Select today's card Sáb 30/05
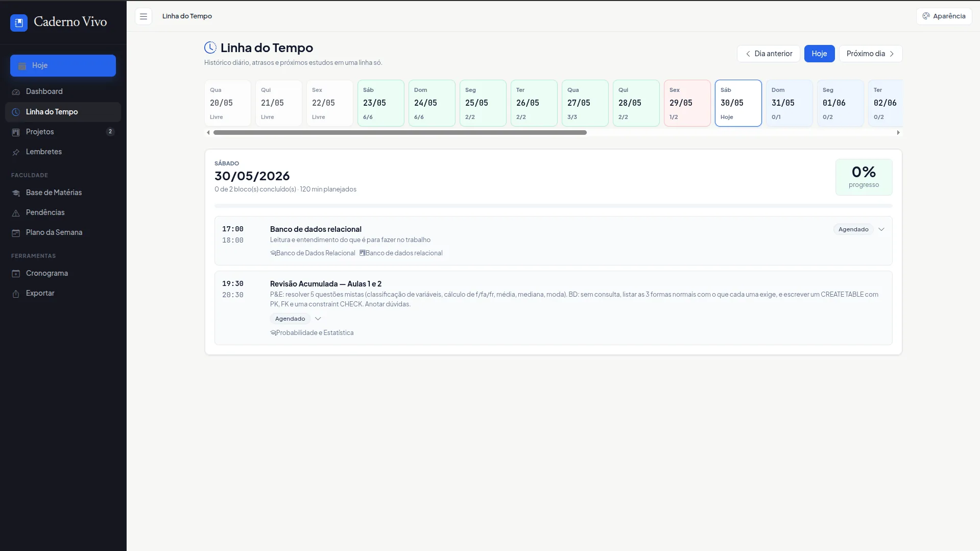The height and width of the screenshot is (551, 980). tap(738, 103)
